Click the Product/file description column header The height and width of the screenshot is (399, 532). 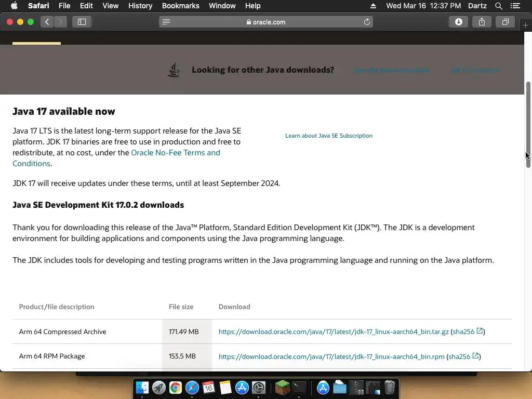[x=57, y=307]
